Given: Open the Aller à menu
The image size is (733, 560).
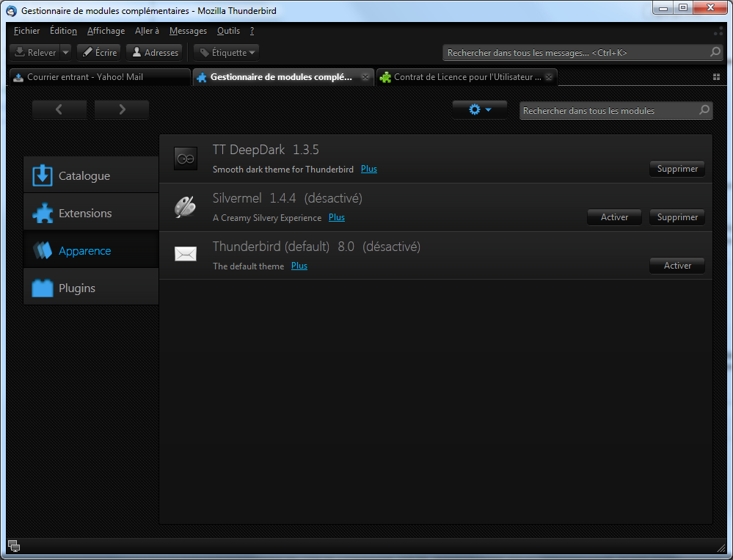Looking at the screenshot, I should (147, 31).
